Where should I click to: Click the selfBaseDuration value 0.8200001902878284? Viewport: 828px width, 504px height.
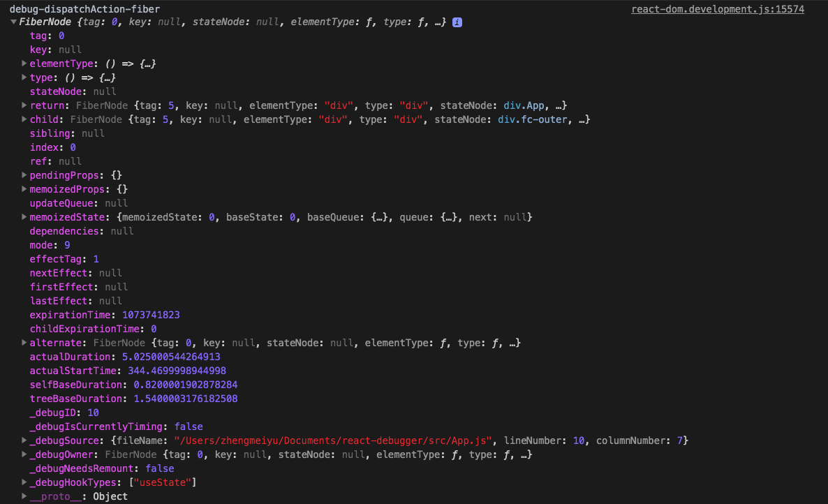pyautogui.click(x=185, y=385)
